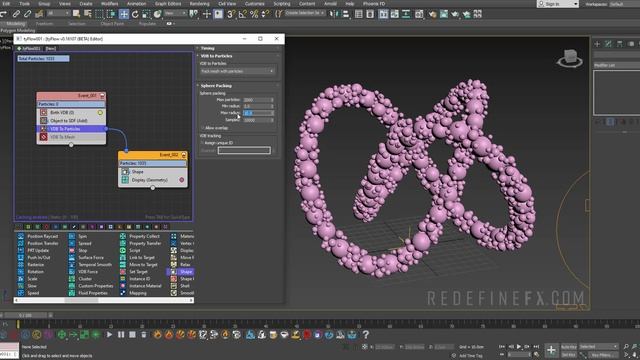The image size is (640, 360).
Task: Click the Mirror tool icon
Action: [x=334, y=14]
